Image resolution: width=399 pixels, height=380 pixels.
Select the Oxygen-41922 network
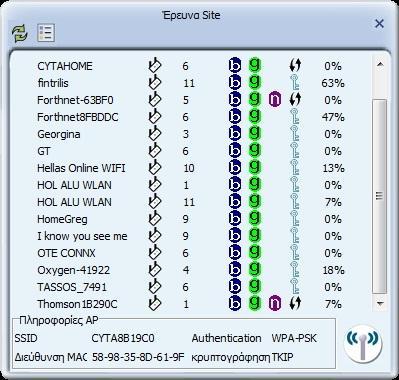[190, 270]
